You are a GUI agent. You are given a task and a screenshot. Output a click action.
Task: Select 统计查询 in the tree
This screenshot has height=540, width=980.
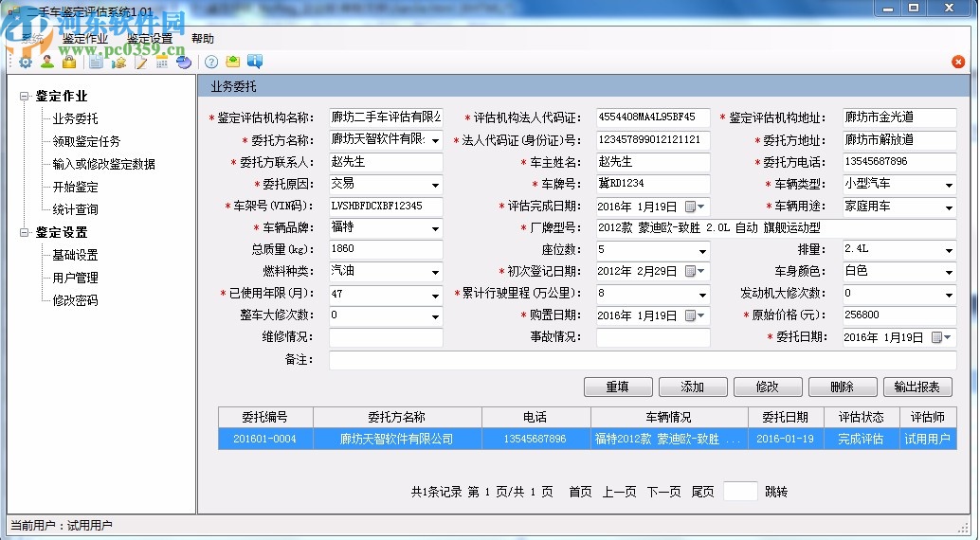tap(75, 209)
